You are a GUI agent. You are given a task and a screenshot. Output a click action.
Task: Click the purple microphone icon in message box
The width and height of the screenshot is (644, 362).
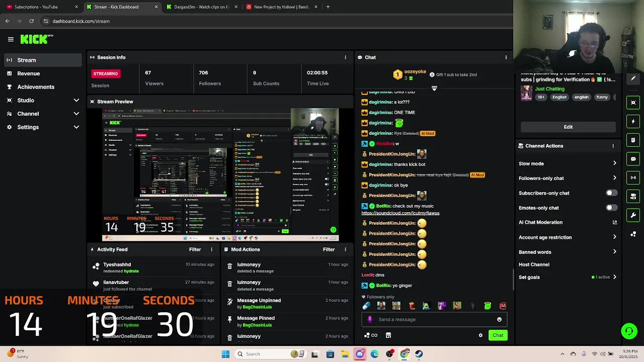tap(370, 319)
